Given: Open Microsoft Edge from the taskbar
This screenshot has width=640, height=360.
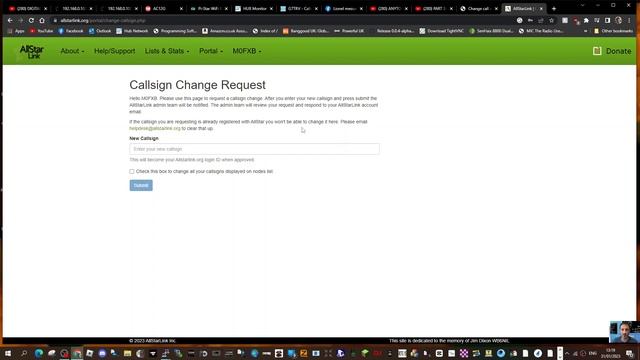Looking at the screenshot, I should 38,353.
